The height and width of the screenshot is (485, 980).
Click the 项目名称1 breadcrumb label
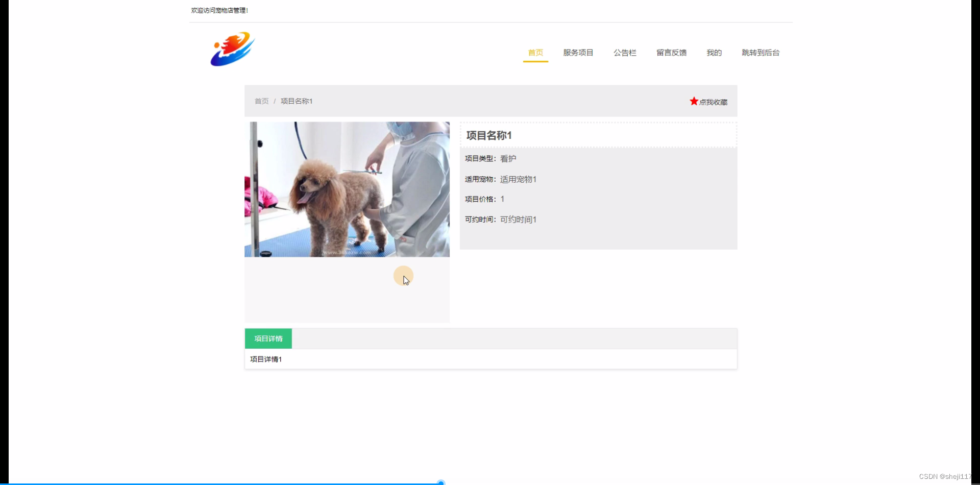point(296,101)
